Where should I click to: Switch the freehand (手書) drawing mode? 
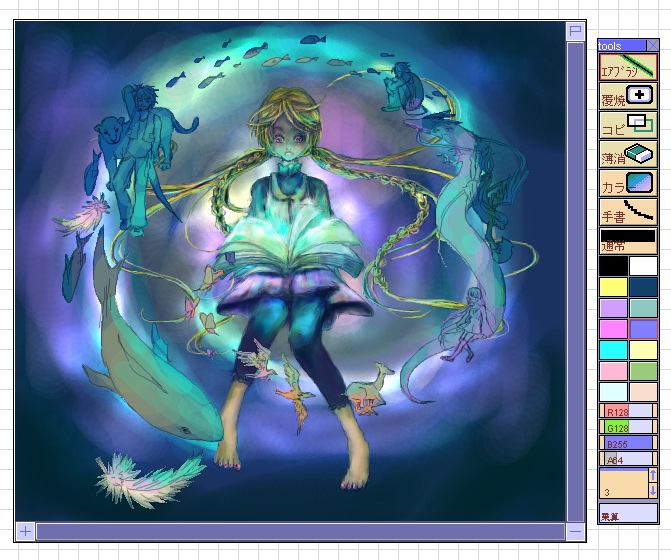[x=628, y=212]
